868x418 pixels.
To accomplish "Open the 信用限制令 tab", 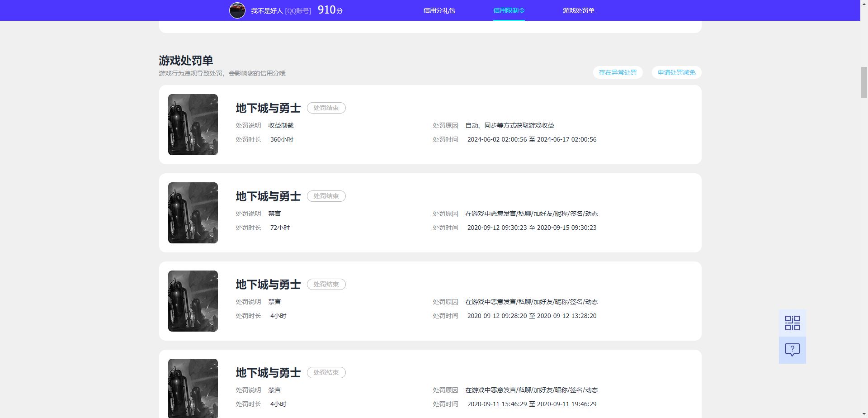I will click(509, 10).
